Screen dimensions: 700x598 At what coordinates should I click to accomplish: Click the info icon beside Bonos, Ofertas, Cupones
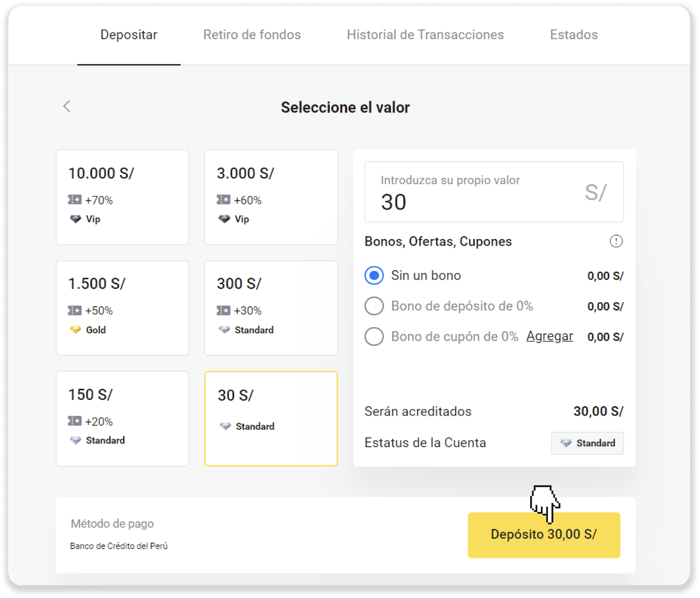click(x=616, y=241)
